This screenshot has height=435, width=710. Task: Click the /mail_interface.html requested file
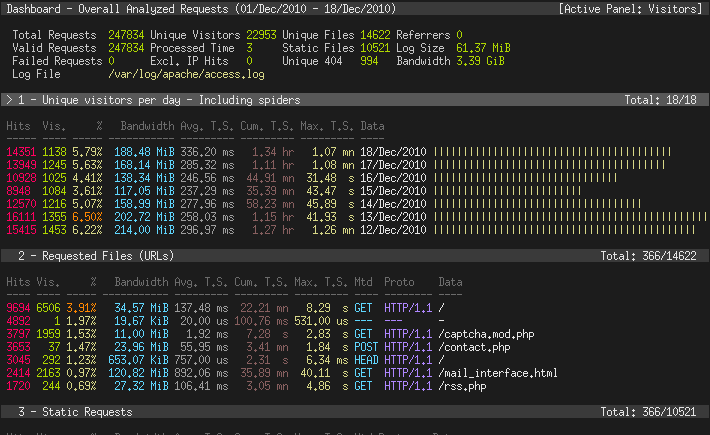point(498,373)
